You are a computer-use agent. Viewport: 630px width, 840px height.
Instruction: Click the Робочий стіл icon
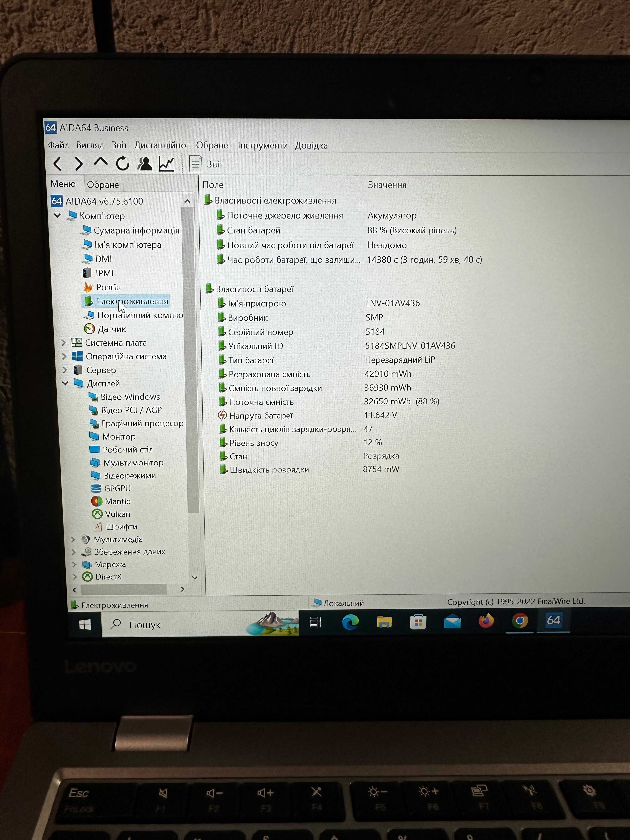coord(95,450)
